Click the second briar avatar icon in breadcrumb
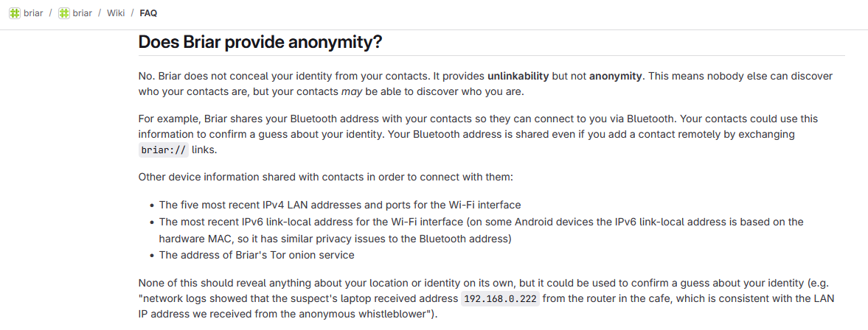The height and width of the screenshot is (330, 868). pos(64,13)
